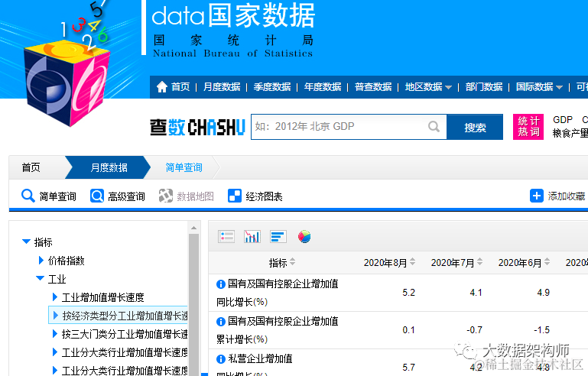
Task: Open 国际数据 dropdown arrow
Action: [x=559, y=87]
